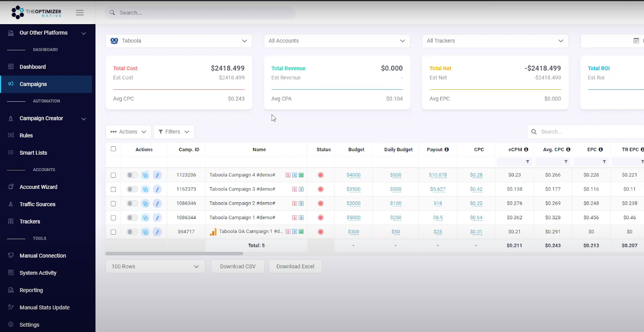Open the Taboola traffic source dropdown
644x332 pixels.
[179, 41]
